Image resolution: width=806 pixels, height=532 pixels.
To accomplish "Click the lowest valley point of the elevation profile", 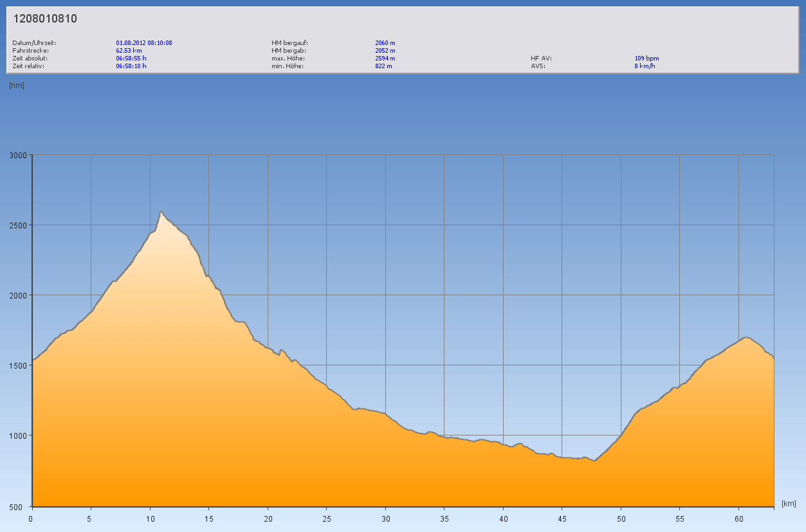I will (595, 461).
